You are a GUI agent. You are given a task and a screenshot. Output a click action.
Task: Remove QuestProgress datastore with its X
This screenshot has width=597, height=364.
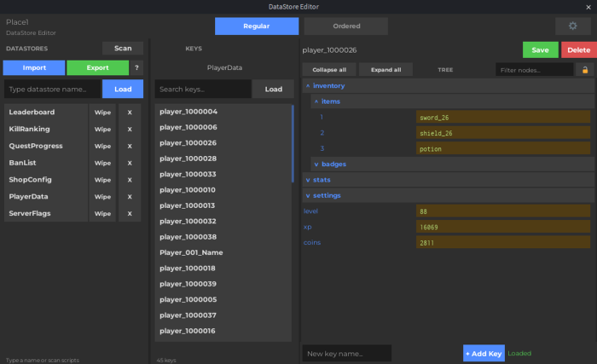[x=130, y=146]
